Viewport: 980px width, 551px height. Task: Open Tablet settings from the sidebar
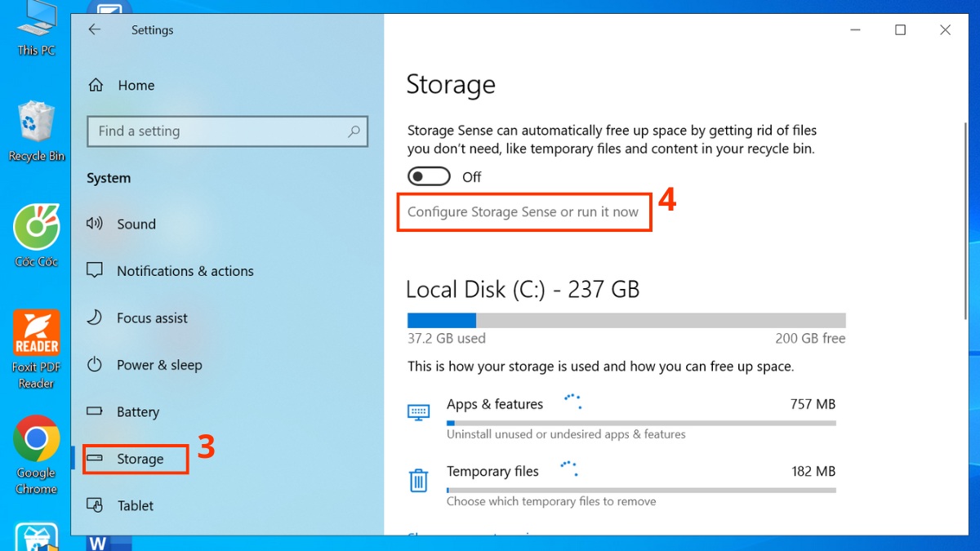pos(136,504)
